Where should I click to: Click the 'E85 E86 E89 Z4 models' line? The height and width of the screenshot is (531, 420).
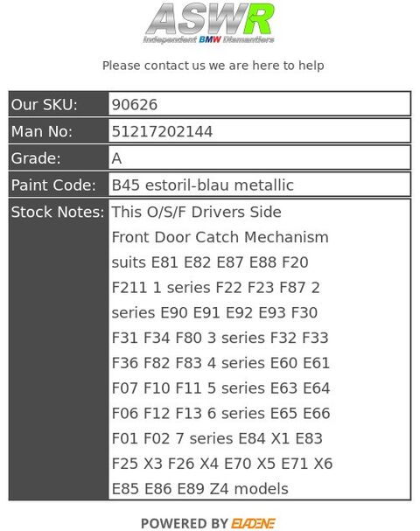199,489
